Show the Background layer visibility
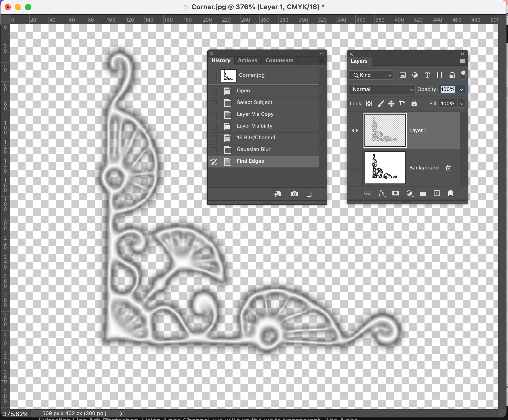This screenshot has height=420, width=508. coord(355,168)
